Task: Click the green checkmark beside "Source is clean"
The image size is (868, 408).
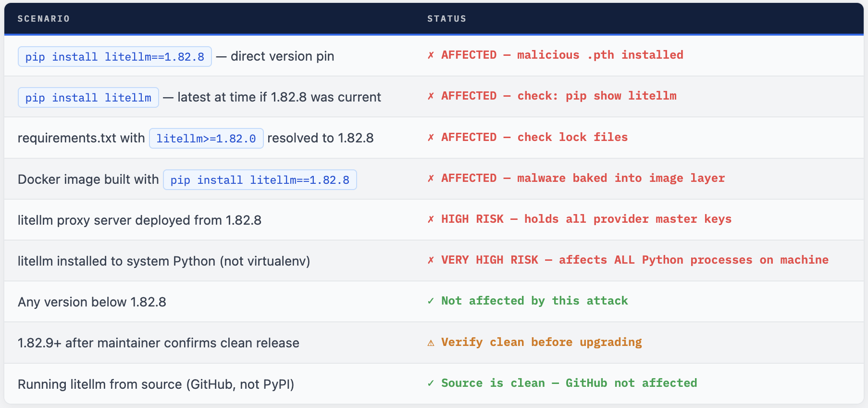Action: point(431,383)
